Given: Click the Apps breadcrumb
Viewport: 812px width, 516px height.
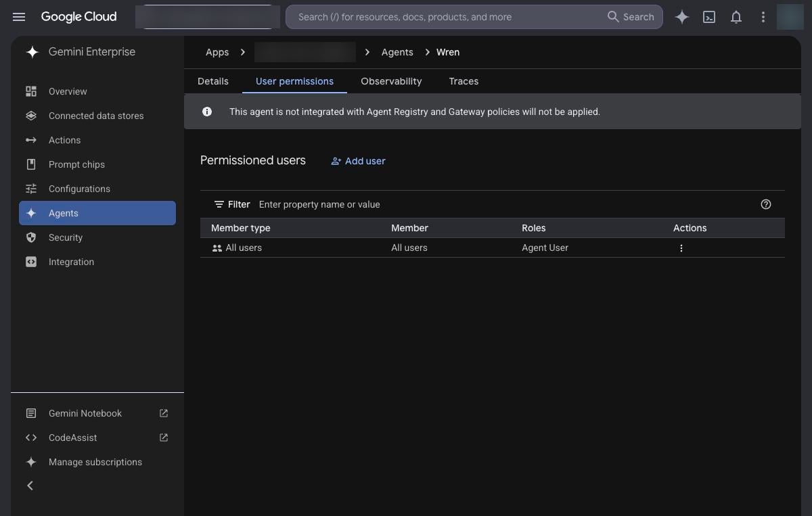Looking at the screenshot, I should click(217, 52).
